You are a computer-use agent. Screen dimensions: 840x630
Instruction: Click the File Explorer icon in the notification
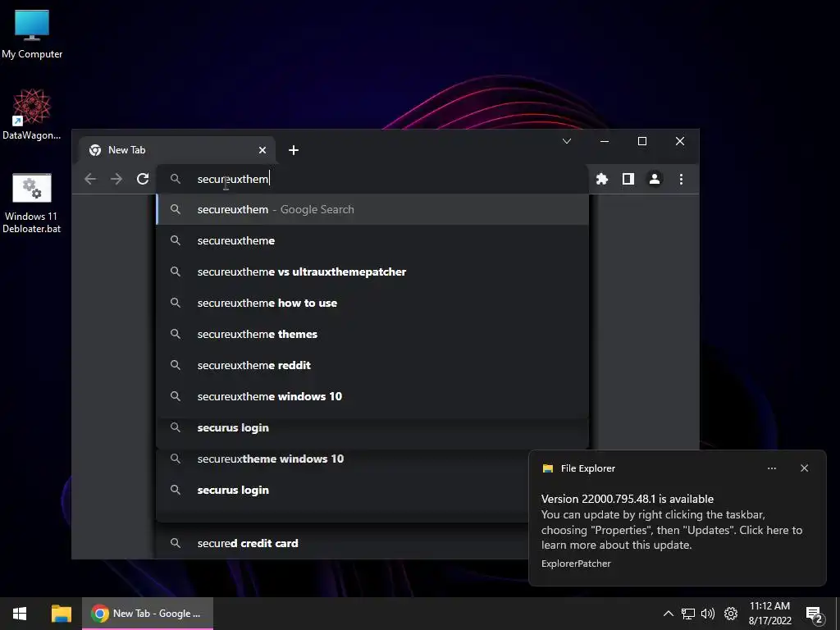tap(547, 468)
